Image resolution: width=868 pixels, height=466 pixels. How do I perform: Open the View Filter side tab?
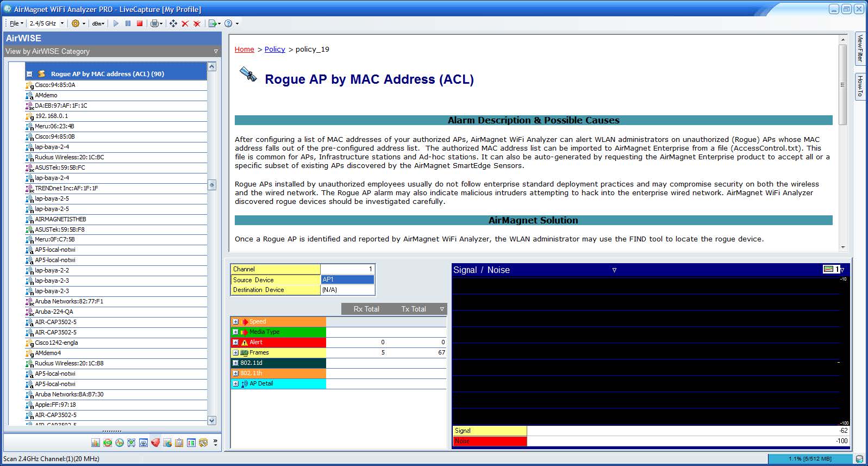point(860,48)
